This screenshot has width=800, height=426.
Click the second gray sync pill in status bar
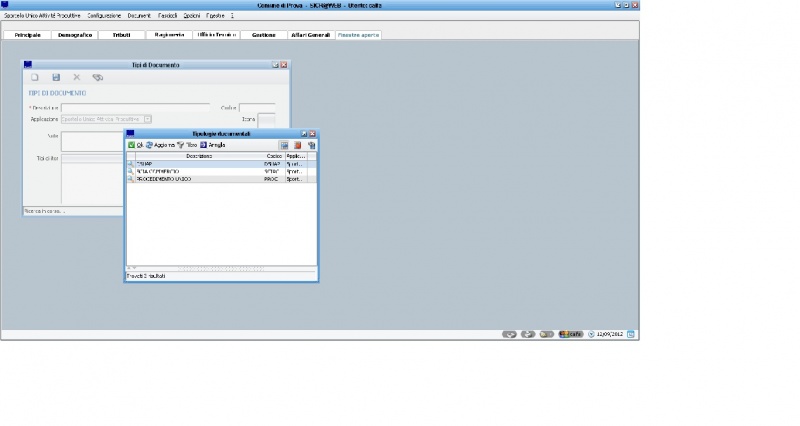[528, 335]
